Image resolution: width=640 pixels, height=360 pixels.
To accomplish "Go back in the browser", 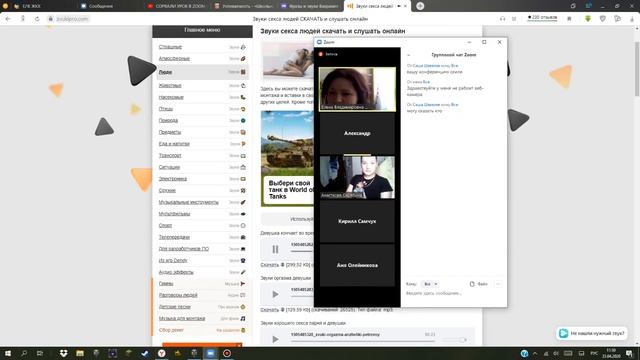I will tap(8, 19).
